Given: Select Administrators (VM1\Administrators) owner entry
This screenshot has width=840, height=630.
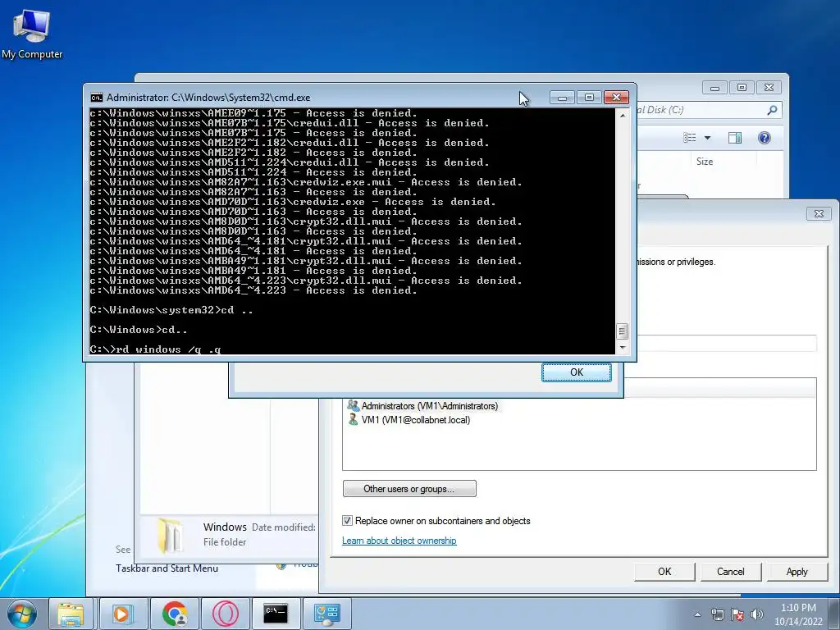Looking at the screenshot, I should [x=423, y=406].
